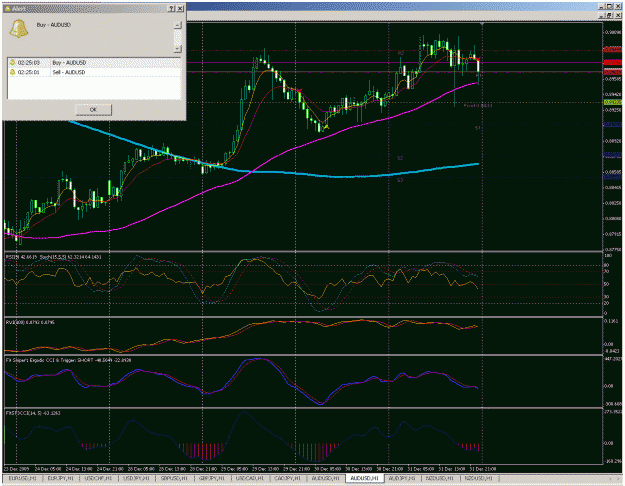Switch to the GBPJPY,H1 chart tab
This screenshot has width=625, height=486.
coord(212,478)
